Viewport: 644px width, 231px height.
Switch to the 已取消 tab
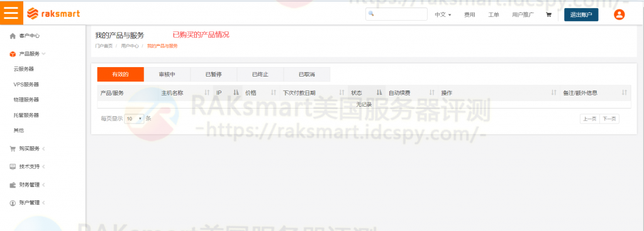307,75
